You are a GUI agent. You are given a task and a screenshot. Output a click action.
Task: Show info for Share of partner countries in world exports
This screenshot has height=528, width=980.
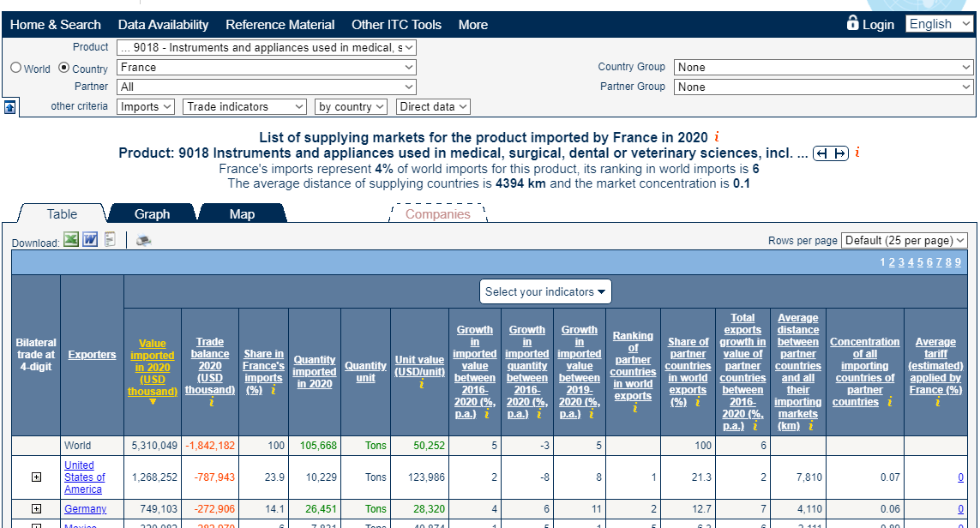click(x=698, y=402)
